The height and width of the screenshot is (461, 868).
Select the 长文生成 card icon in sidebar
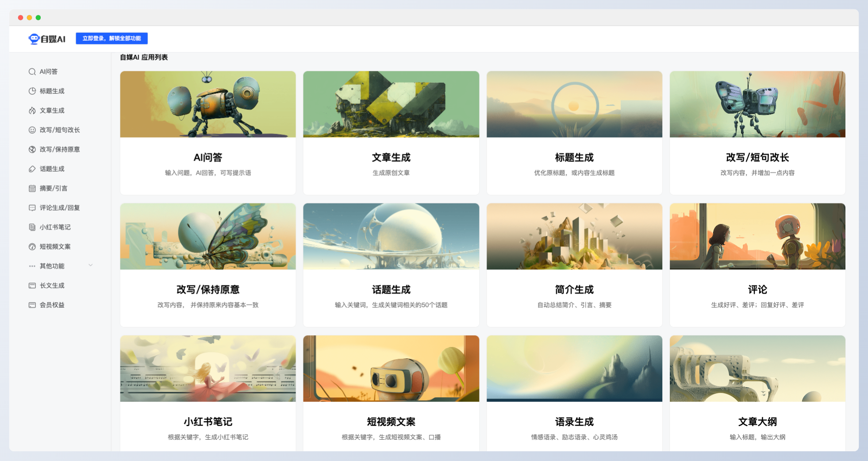pyautogui.click(x=31, y=285)
